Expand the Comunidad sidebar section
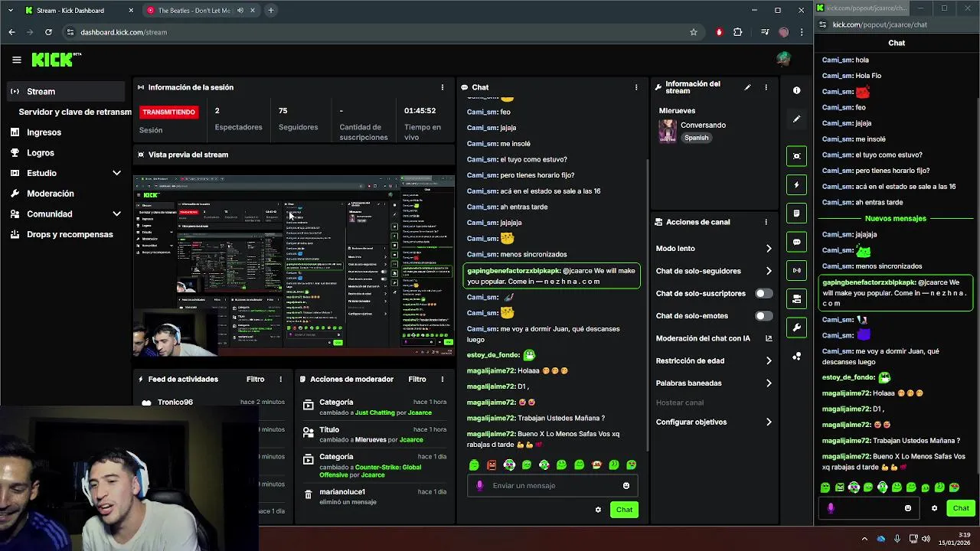 coord(116,214)
